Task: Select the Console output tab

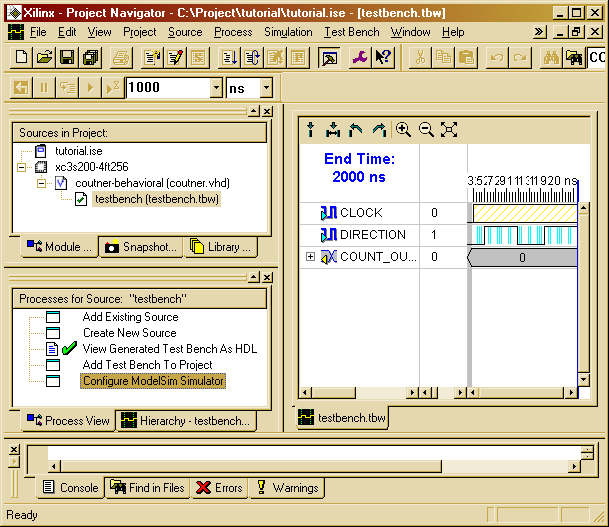Action: (x=70, y=488)
